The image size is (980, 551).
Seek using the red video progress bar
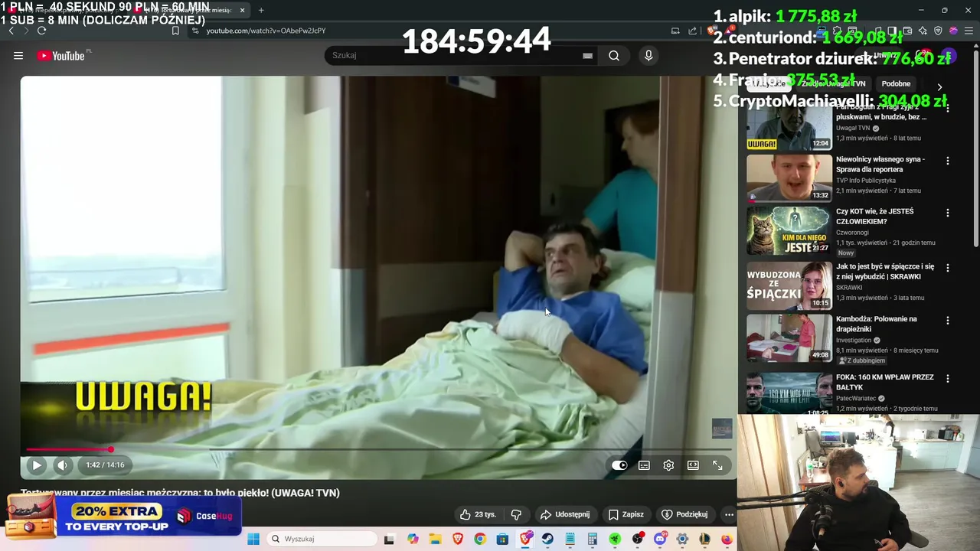click(x=379, y=449)
